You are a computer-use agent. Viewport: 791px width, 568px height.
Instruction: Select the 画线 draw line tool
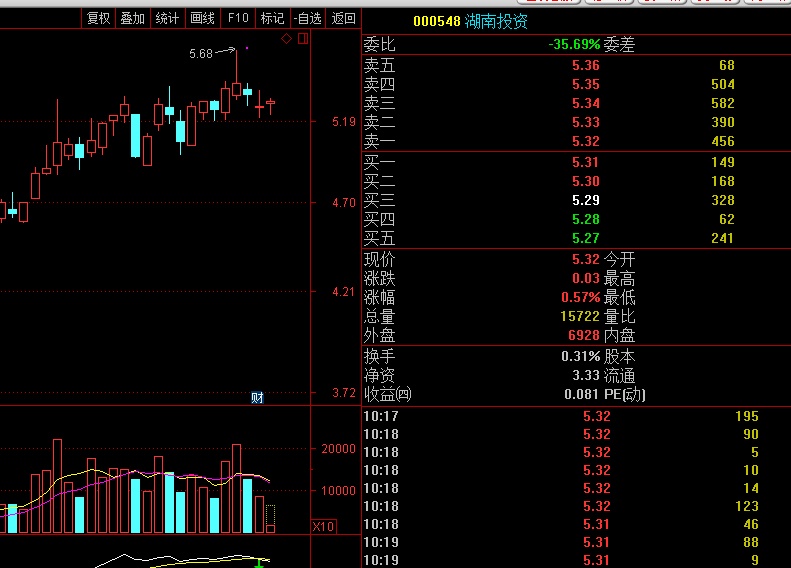202,18
